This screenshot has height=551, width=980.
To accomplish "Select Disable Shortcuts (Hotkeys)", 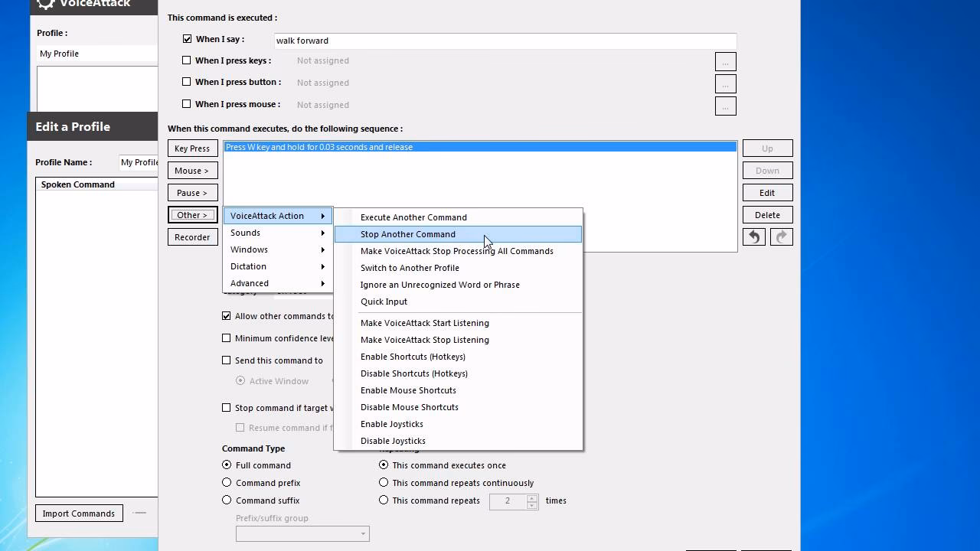I will pos(458,373).
